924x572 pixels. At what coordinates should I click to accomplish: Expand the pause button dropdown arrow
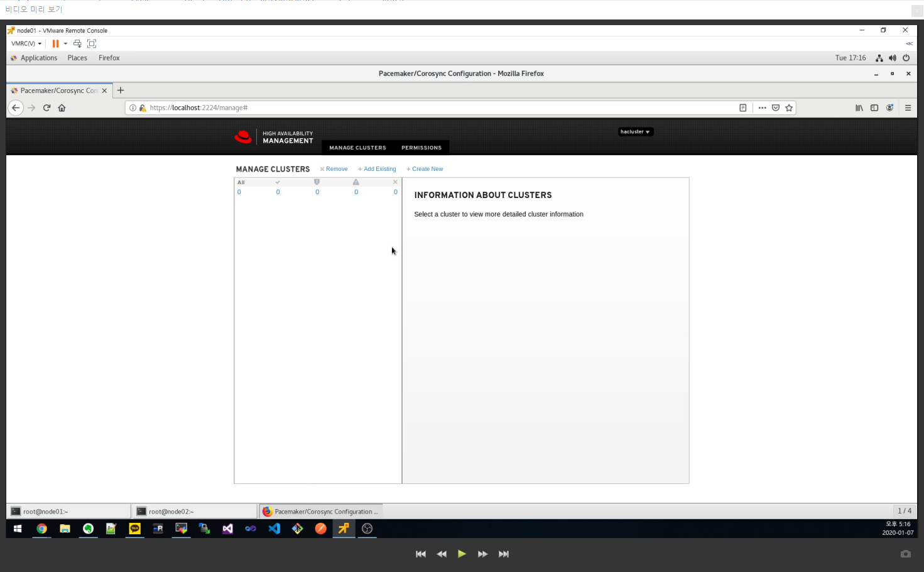(65, 43)
